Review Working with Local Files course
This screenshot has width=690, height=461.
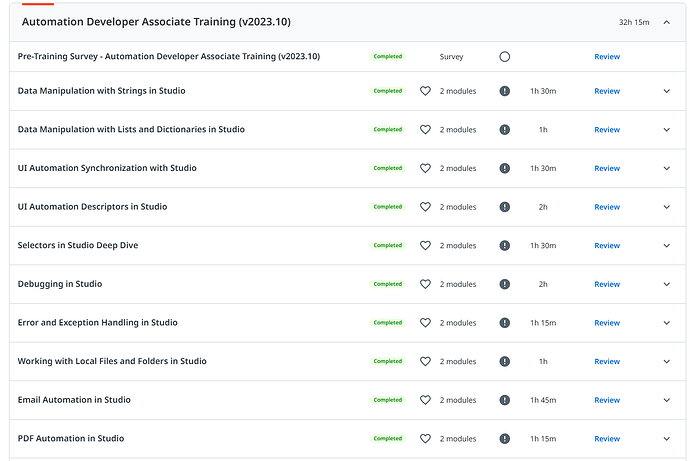tap(607, 361)
